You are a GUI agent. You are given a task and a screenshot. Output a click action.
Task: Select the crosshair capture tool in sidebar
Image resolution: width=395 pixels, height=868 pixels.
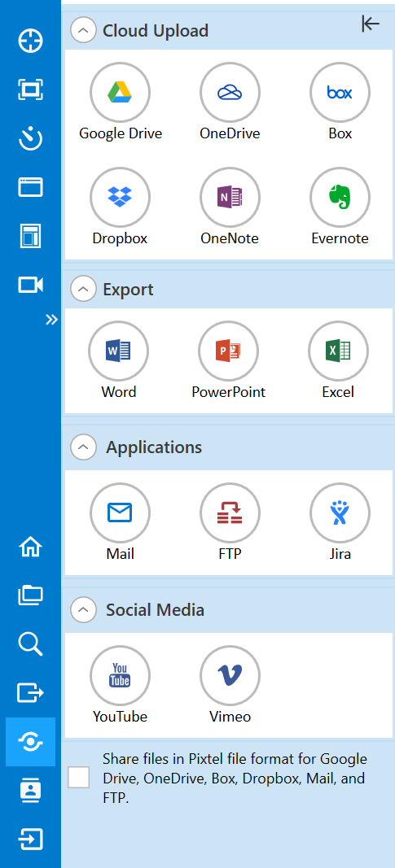tap(30, 41)
